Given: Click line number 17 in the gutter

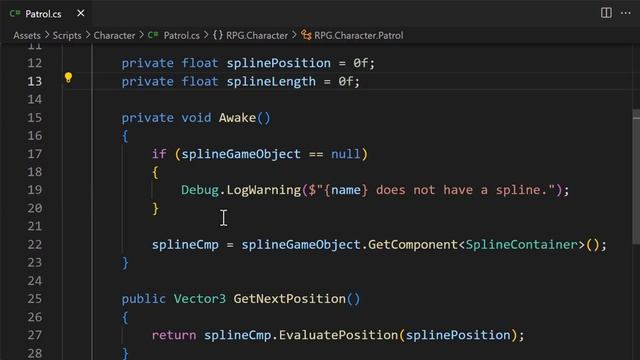Looking at the screenshot, I should pos(35,154).
